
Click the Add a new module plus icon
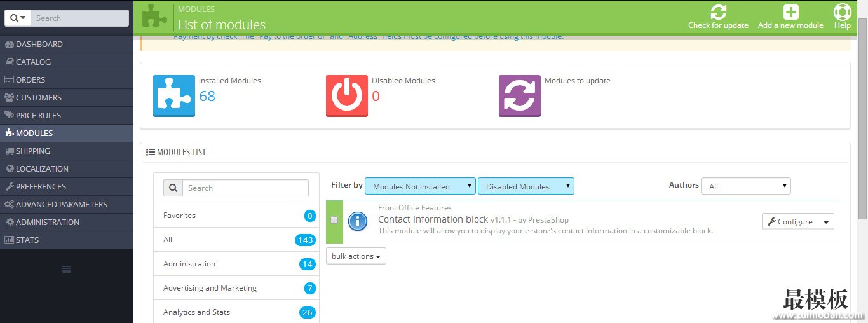(x=790, y=11)
